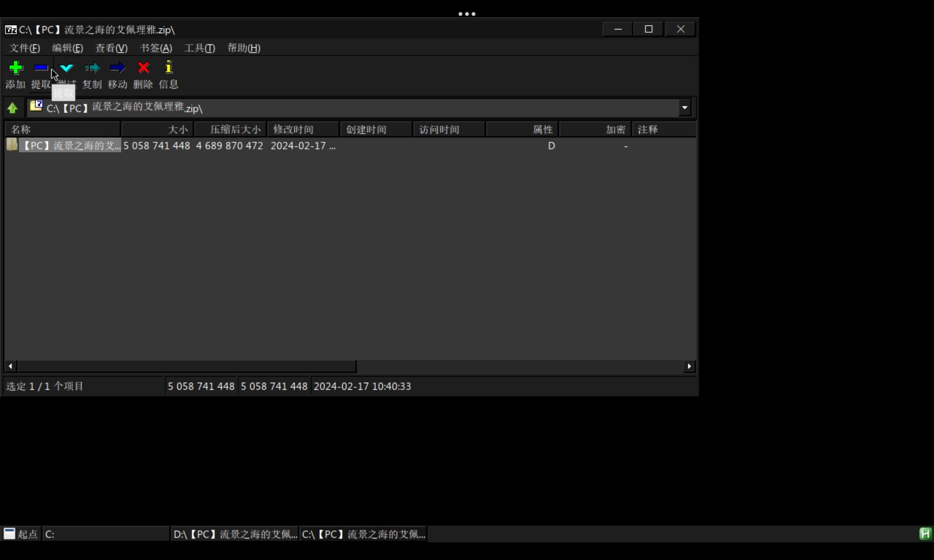Click the horizontal scrollbar thumb

(186, 366)
